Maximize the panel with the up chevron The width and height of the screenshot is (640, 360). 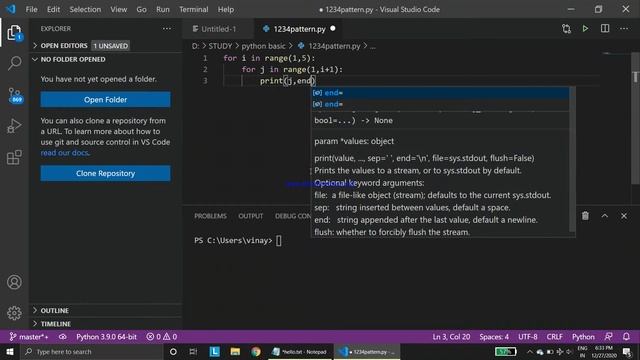[604, 216]
